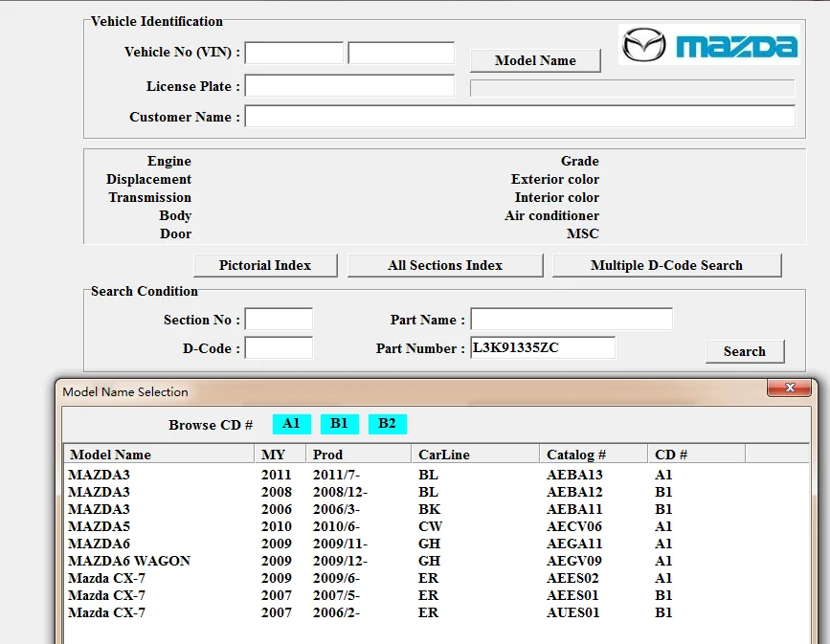Screen dimensions: 830x644
Task: Close the Model Name Selection dialog
Action: click(791, 389)
